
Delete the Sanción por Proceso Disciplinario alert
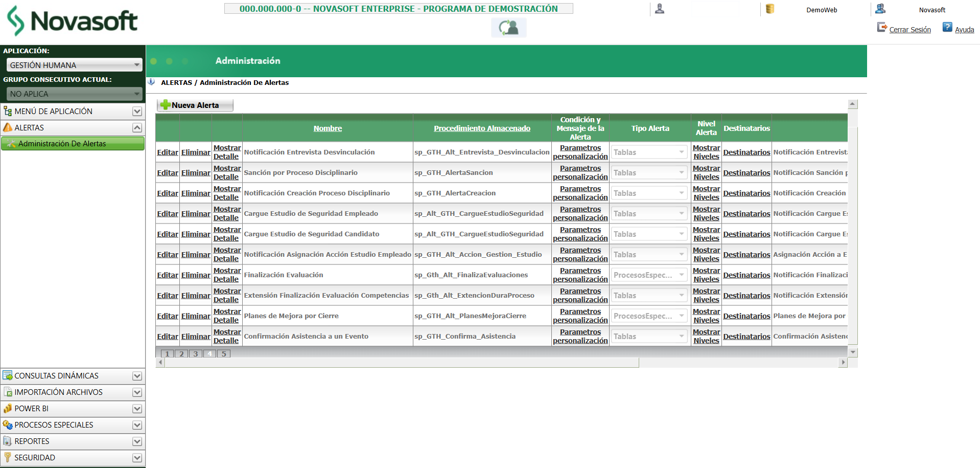click(x=196, y=173)
